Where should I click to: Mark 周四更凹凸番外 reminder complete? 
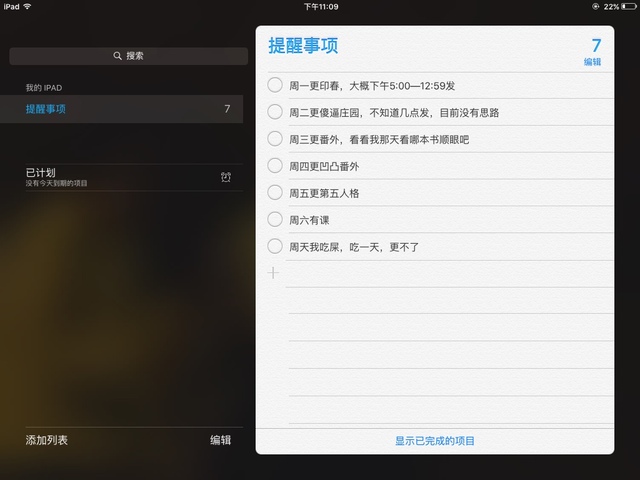coord(275,166)
